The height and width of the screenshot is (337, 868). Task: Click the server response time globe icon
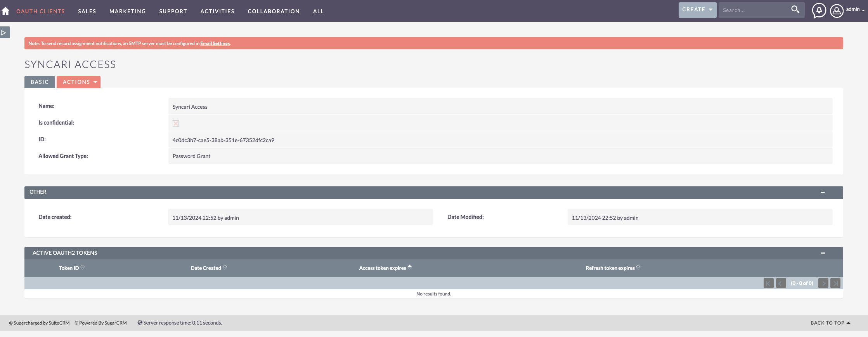click(140, 323)
